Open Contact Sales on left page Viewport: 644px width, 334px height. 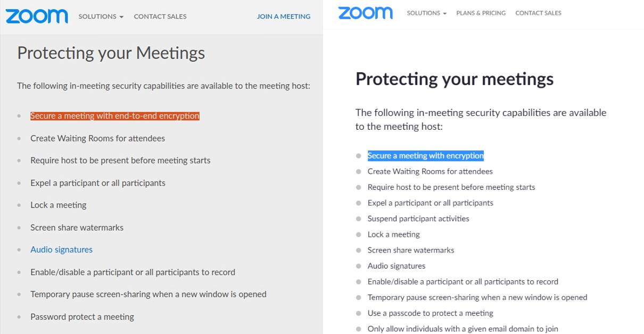pyautogui.click(x=160, y=16)
